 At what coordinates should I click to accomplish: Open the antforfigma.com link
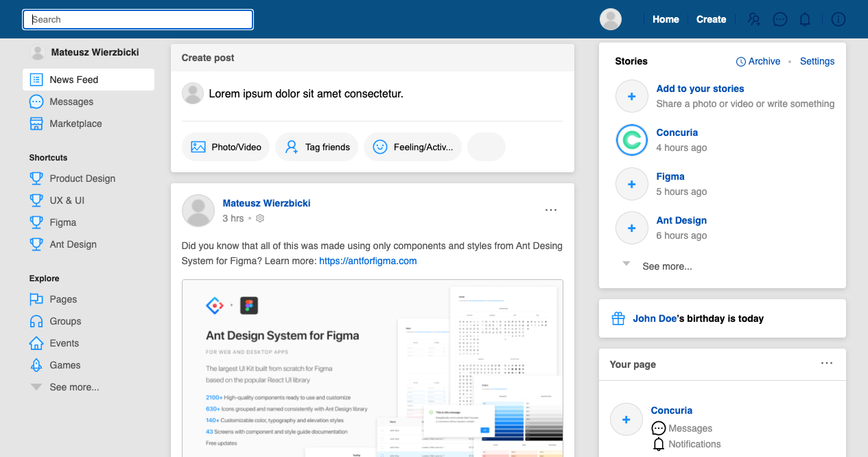click(x=368, y=261)
